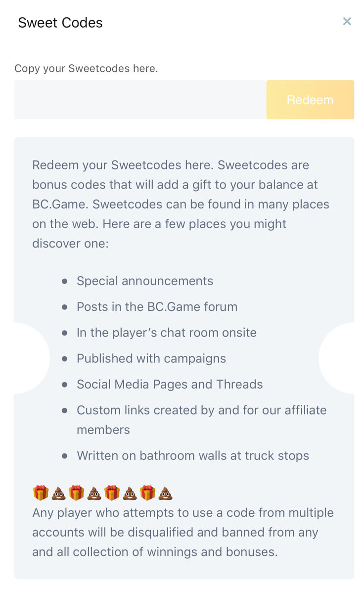Close the Sweet Codes dialog
The width and height of the screenshot is (364, 594).
pyautogui.click(x=347, y=21)
